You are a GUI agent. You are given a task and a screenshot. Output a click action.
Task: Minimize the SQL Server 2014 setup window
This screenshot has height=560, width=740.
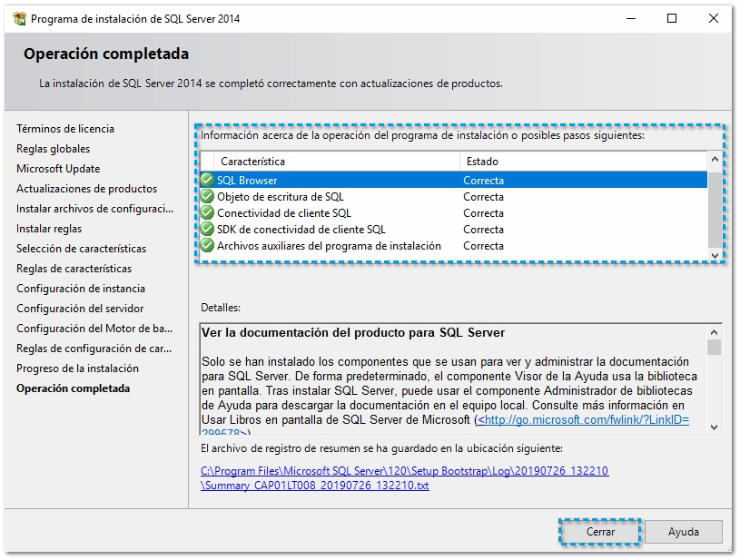(631, 19)
